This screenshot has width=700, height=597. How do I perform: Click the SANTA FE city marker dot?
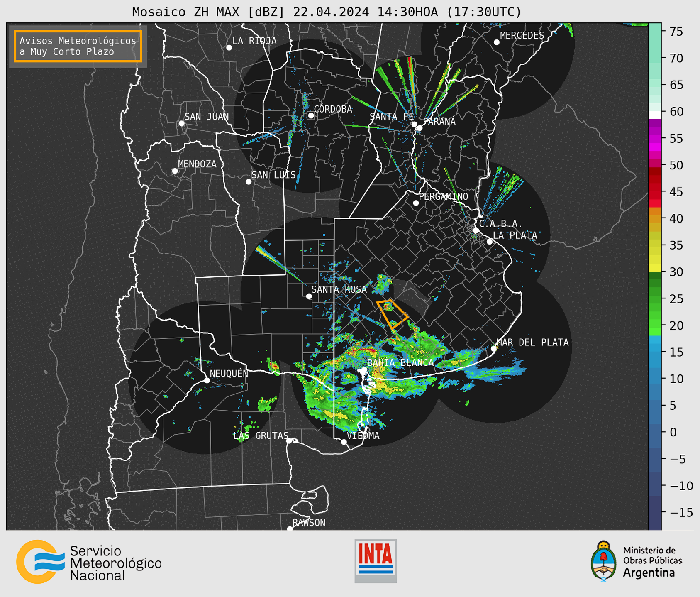[x=414, y=124]
